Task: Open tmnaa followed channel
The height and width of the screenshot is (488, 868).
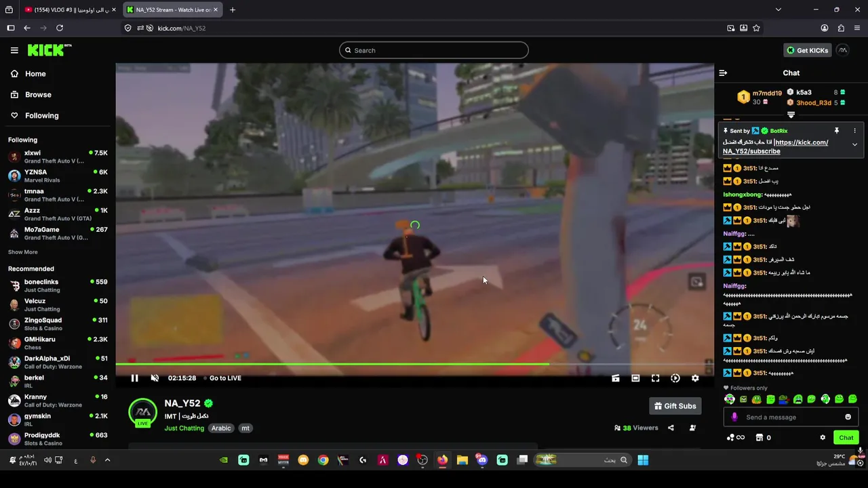Action: coord(58,195)
